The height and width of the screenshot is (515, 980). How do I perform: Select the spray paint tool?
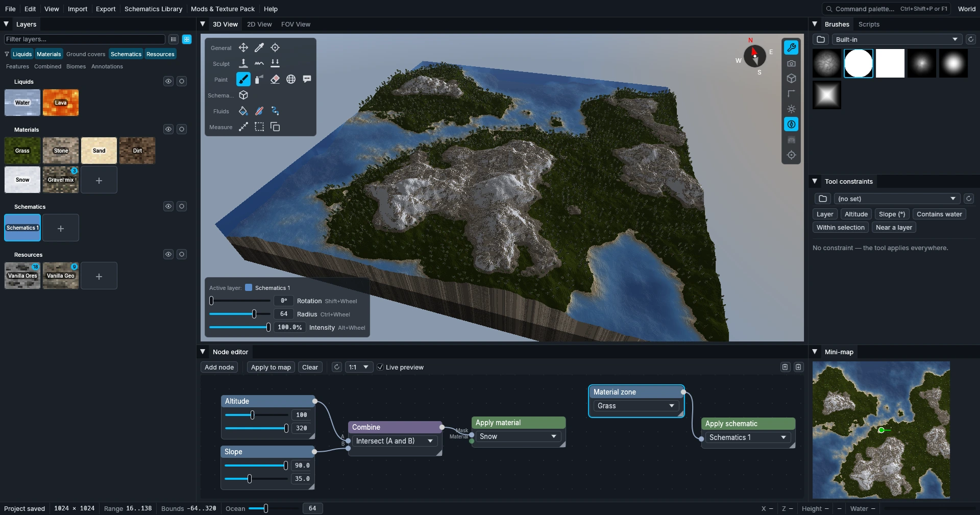point(259,79)
